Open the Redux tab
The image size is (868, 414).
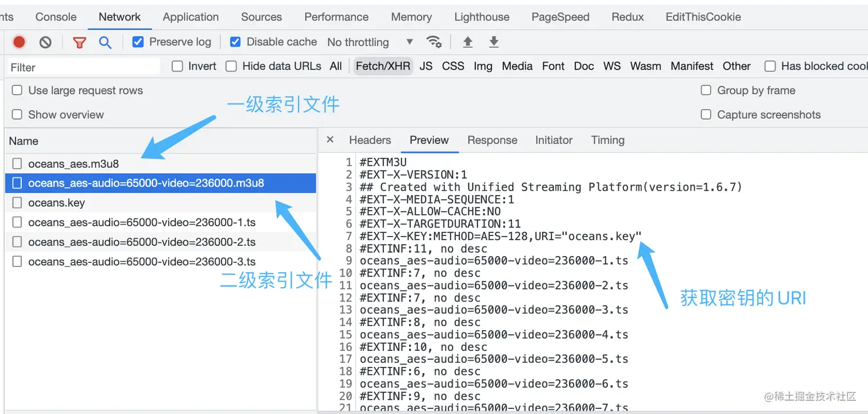click(627, 17)
